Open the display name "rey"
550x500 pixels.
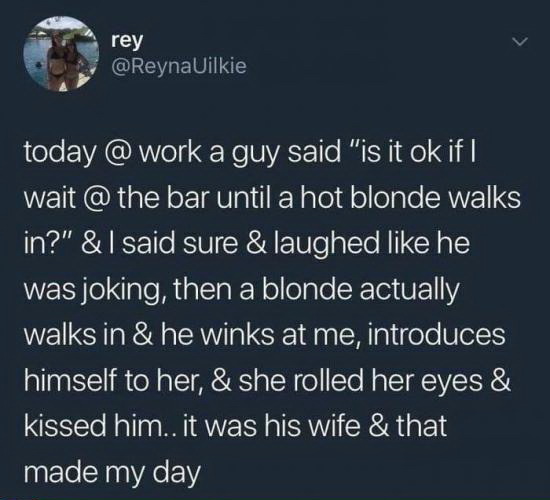tap(127, 41)
